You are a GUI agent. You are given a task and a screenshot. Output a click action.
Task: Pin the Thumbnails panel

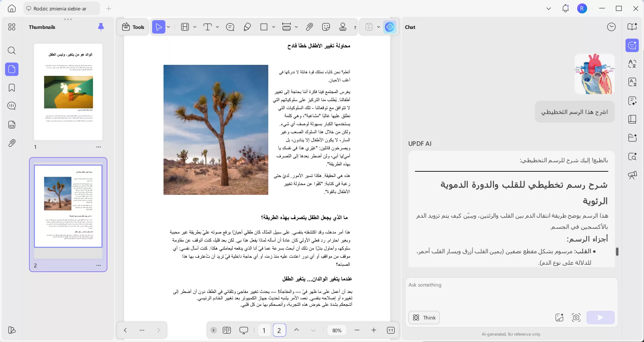point(101,27)
